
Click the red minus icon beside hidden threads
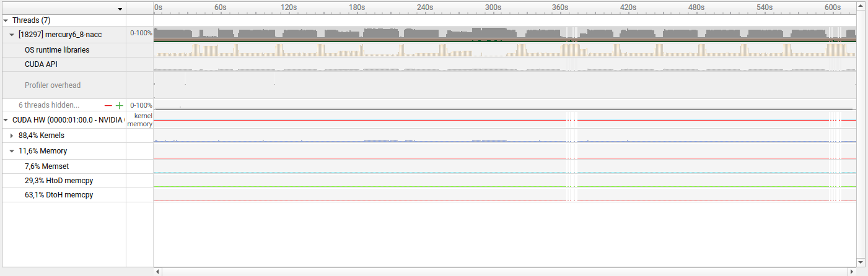pyautogui.click(x=108, y=106)
